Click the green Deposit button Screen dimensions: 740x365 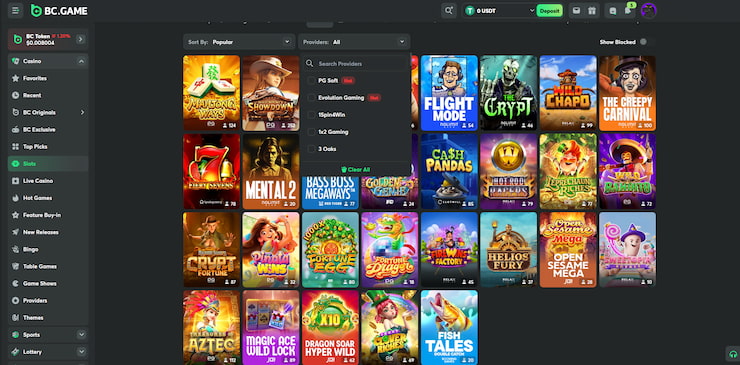tap(549, 11)
